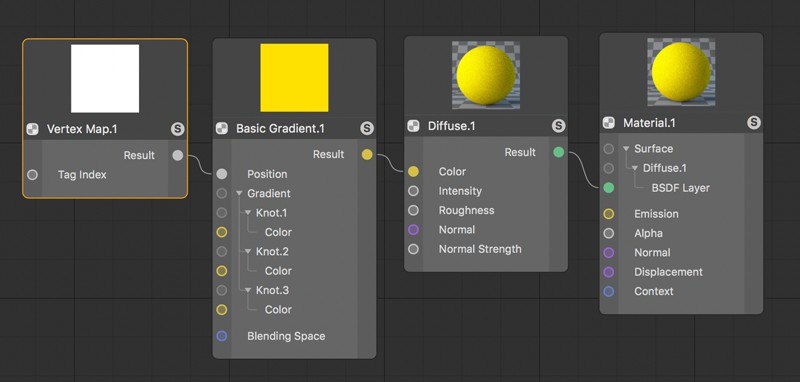Click the Roughness label
This screenshot has width=800, height=382.
pos(466,210)
